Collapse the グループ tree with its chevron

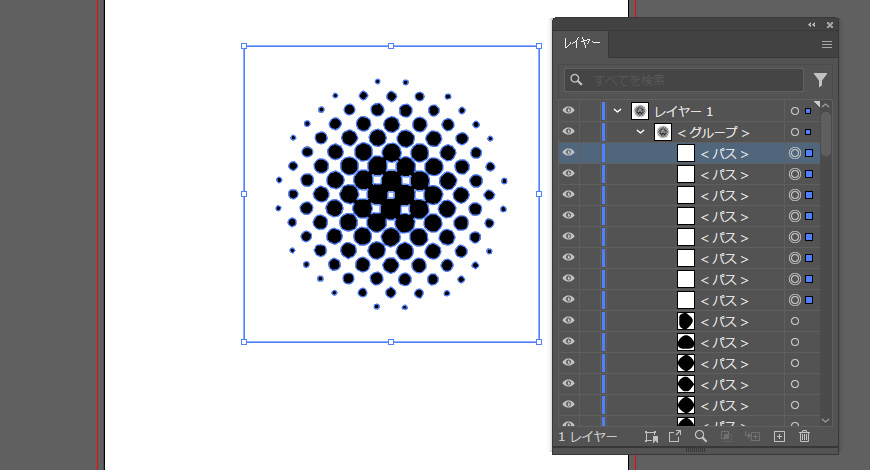641,132
